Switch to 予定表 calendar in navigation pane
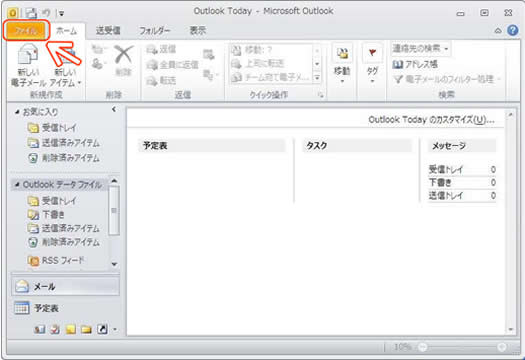The height and width of the screenshot is (360, 525). coord(66,308)
